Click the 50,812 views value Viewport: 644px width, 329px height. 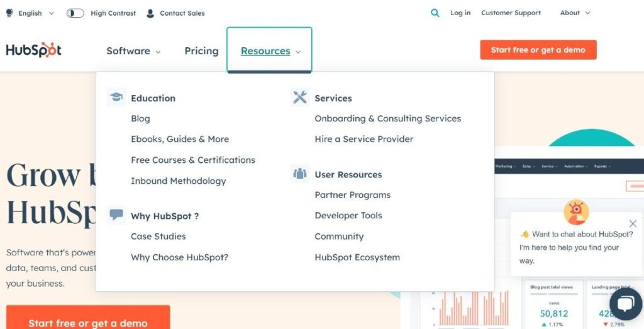coord(554,313)
